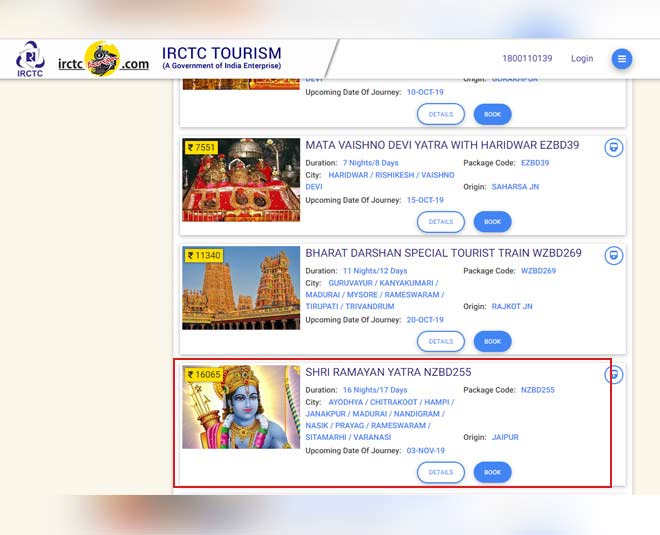The image size is (660, 535).
Task: Click train icon on Bharat Darshan card
Action: point(614,256)
